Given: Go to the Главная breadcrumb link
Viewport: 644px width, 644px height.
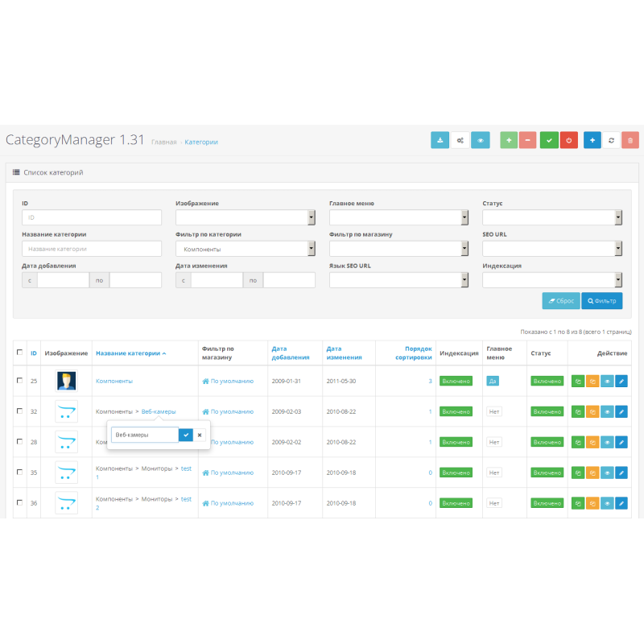Looking at the screenshot, I should pos(164,142).
